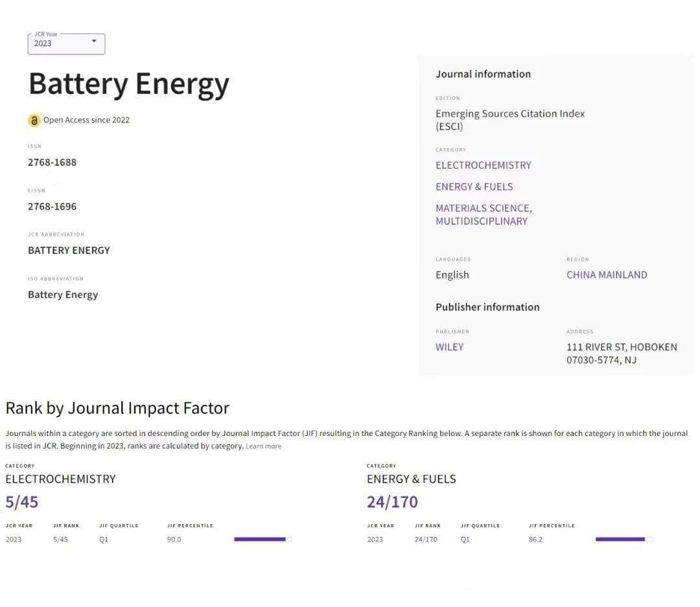Click Emerging Sources Citation Index edition text

(510, 120)
